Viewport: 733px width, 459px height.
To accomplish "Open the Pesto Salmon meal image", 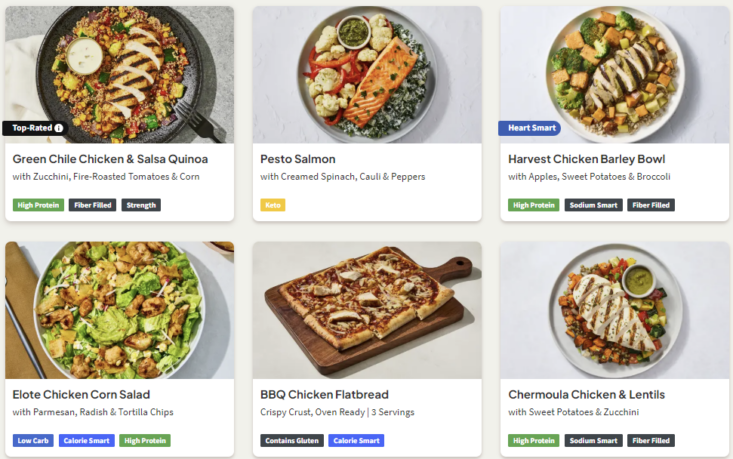I will point(367,74).
